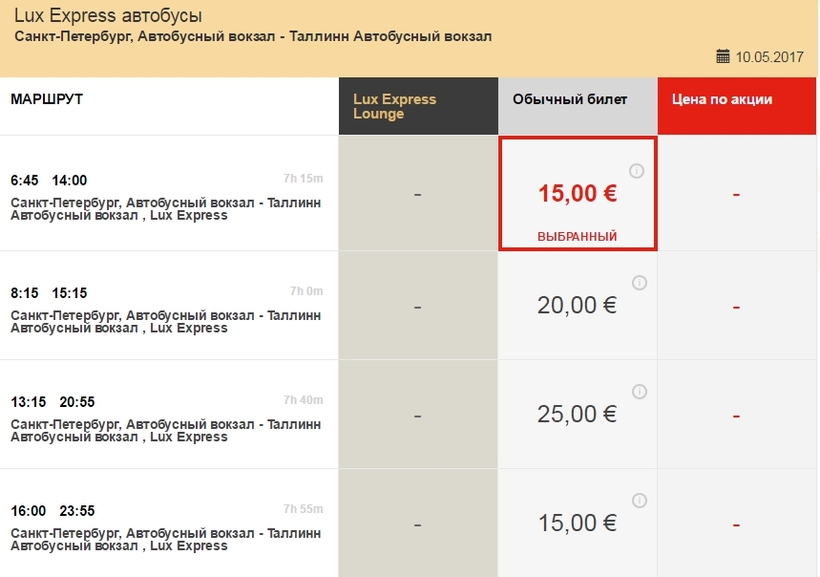Screen dimensions: 820x577
Task: Open info icon for the 16:00 departure ticket
Action: point(639,501)
